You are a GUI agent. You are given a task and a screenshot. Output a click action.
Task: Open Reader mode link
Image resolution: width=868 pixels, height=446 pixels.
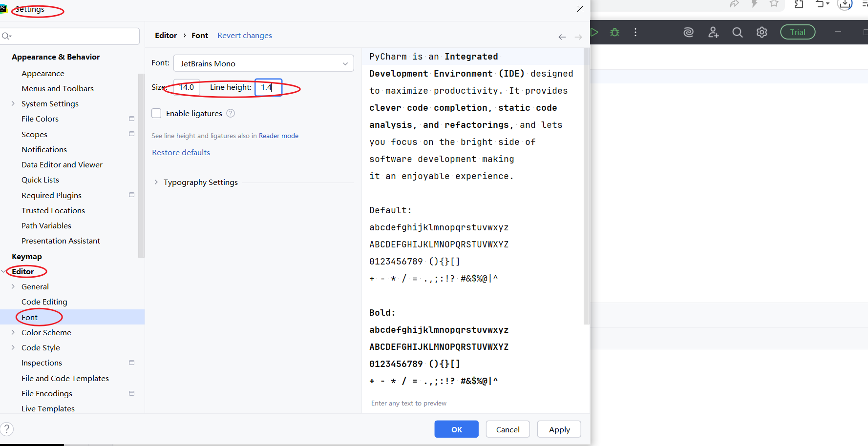click(278, 136)
